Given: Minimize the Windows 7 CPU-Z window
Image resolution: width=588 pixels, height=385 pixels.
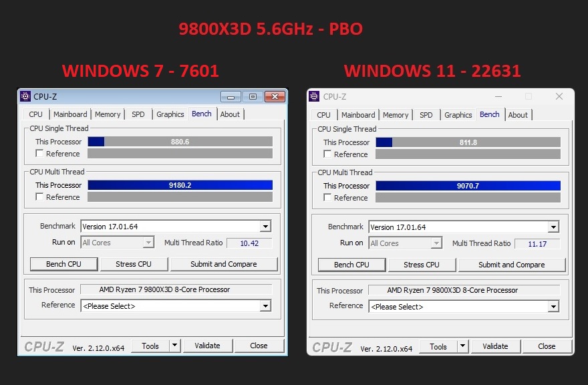Looking at the screenshot, I should [231, 97].
